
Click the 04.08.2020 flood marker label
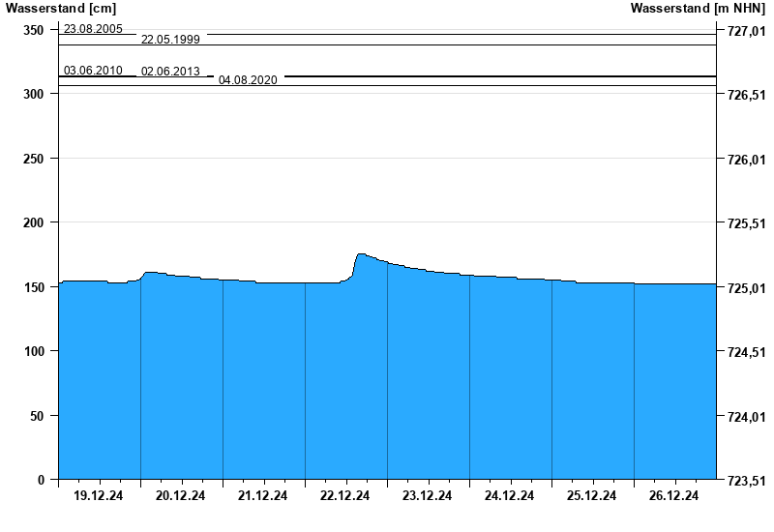point(249,80)
